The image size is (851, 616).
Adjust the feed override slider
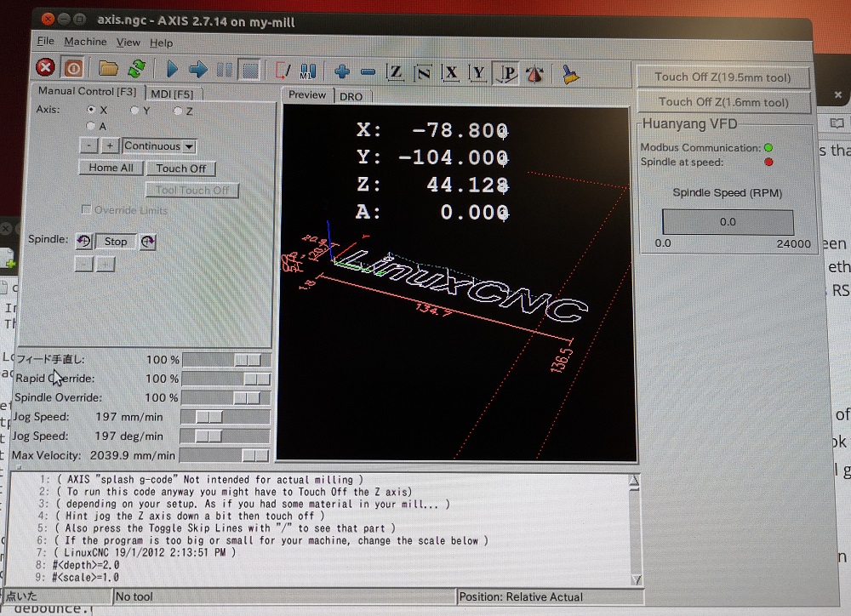click(x=226, y=360)
